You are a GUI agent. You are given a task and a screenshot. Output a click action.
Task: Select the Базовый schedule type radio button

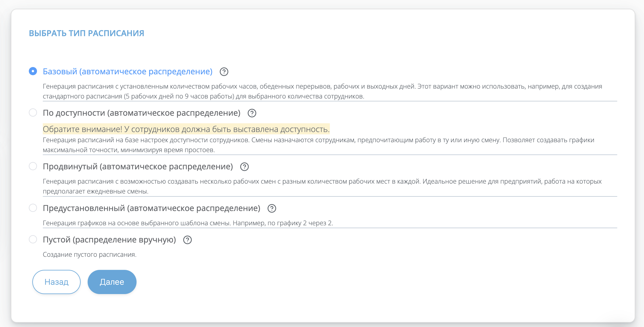33,71
